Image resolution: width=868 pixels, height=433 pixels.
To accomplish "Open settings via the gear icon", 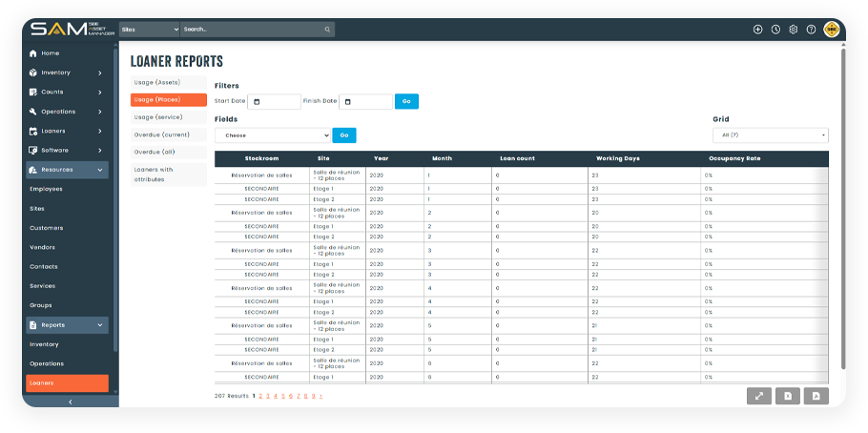I will click(x=793, y=30).
